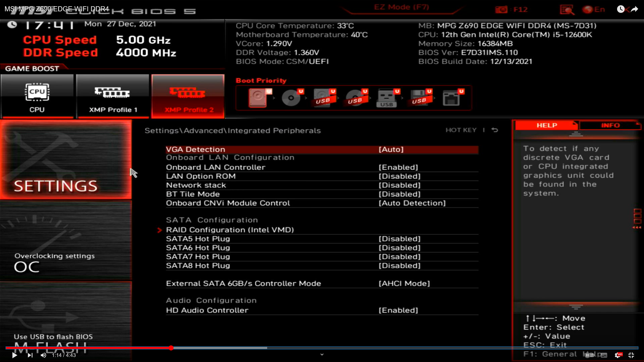Click the red video progress bar scrubber
Image resolution: width=644 pixels, height=362 pixels.
coord(171,348)
